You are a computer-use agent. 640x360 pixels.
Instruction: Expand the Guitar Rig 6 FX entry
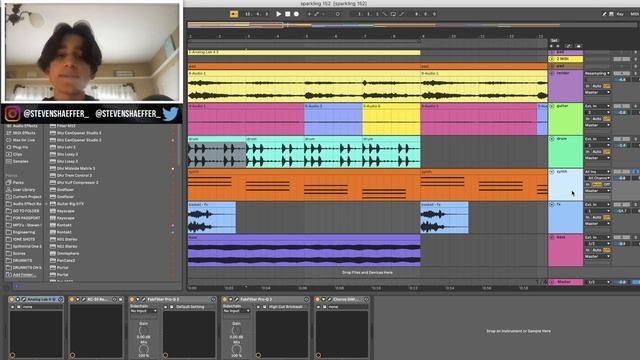coord(47,204)
